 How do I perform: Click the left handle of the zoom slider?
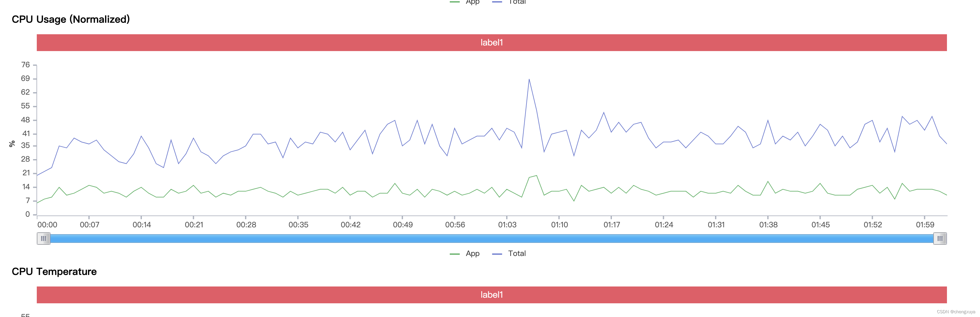click(43, 238)
